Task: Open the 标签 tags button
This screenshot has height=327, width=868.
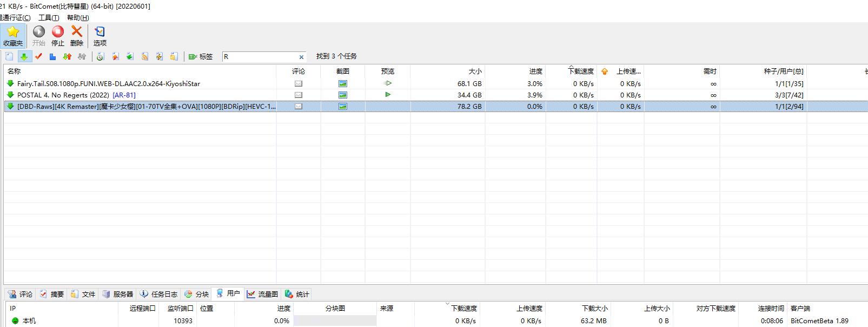Action: coord(201,56)
